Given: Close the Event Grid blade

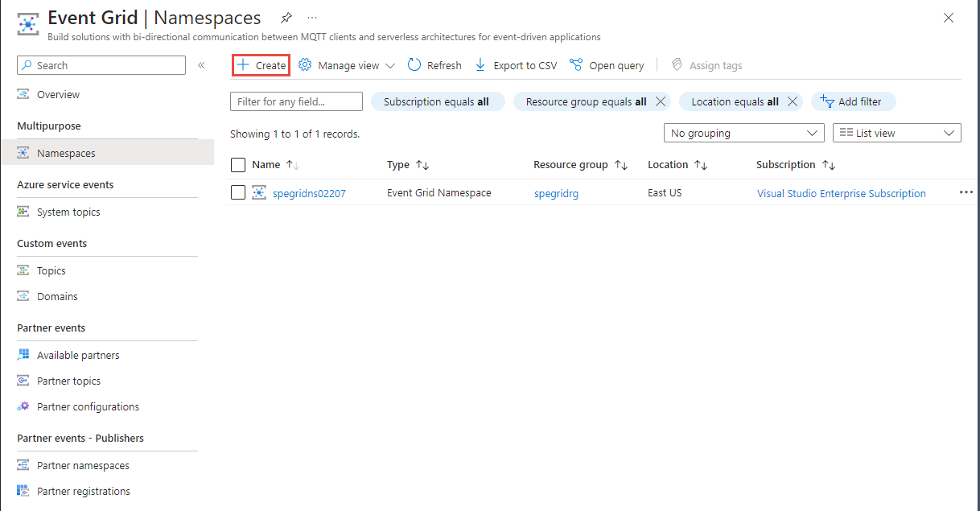Looking at the screenshot, I should [949, 18].
